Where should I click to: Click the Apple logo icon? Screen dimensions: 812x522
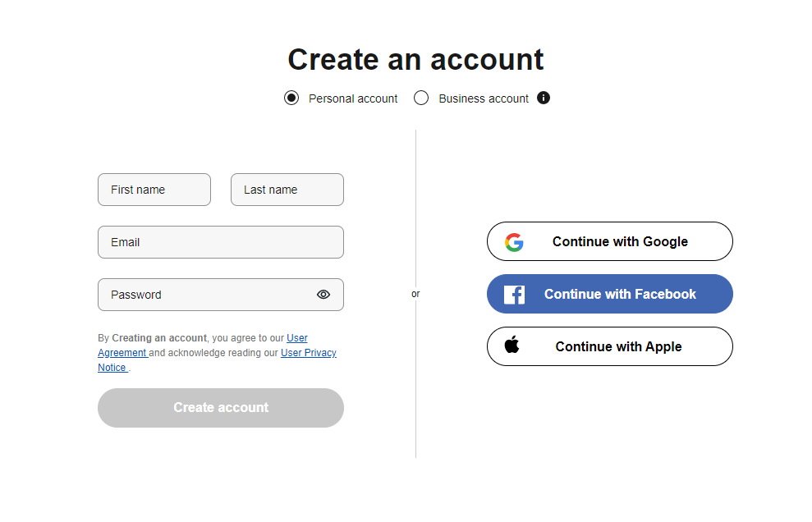tap(512, 346)
